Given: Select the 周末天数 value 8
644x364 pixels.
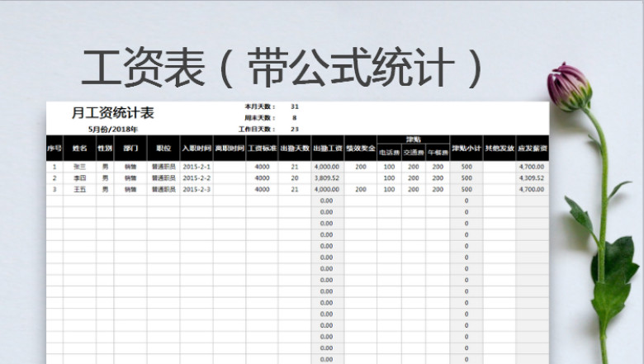Looking at the screenshot, I should [295, 118].
